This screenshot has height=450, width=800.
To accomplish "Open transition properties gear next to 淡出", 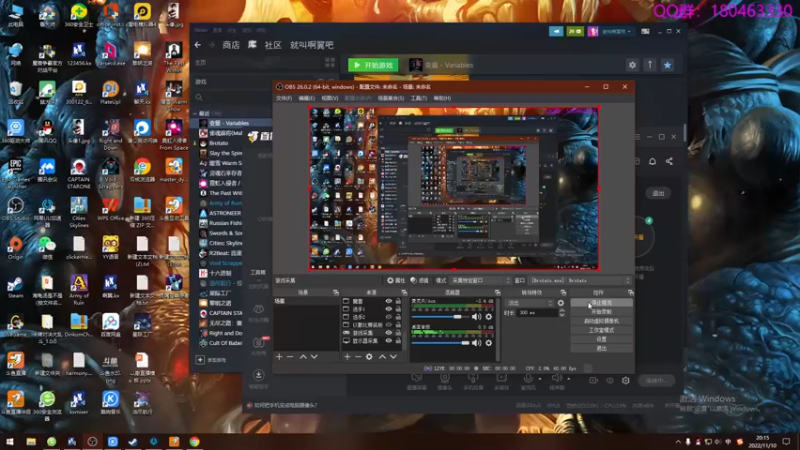I will point(561,303).
